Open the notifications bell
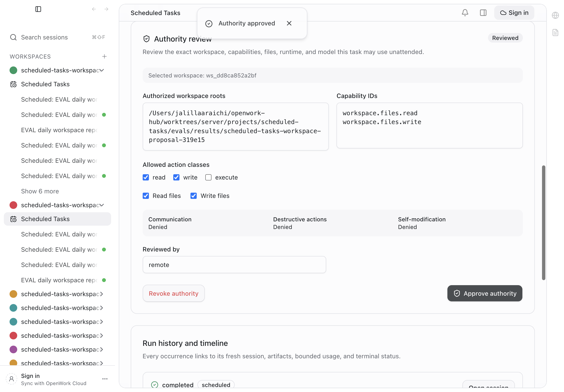The width and height of the screenshot is (564, 392). coord(465,13)
